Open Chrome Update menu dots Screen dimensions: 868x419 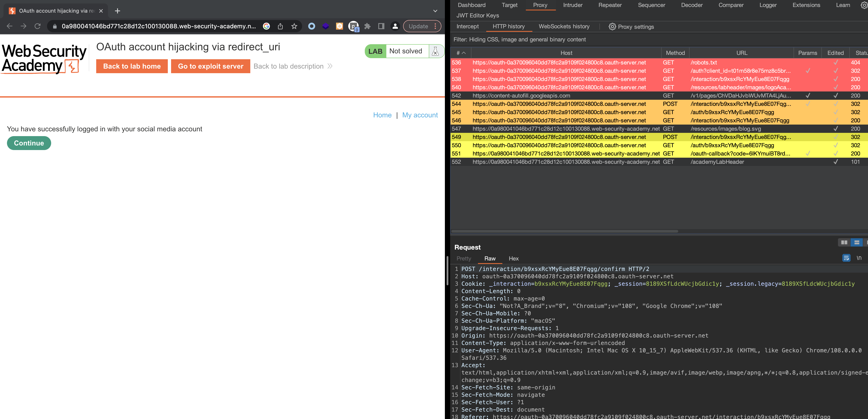pos(435,26)
